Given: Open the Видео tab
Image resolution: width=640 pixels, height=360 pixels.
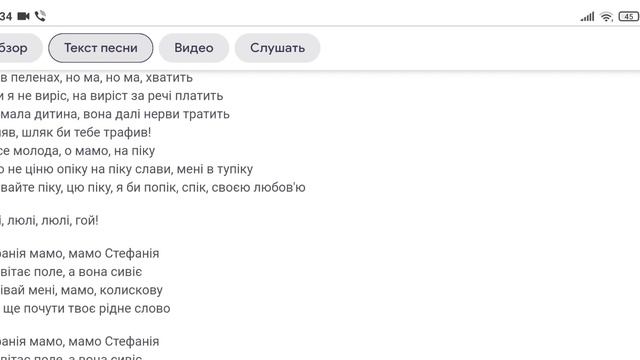Looking at the screenshot, I should point(194,48).
